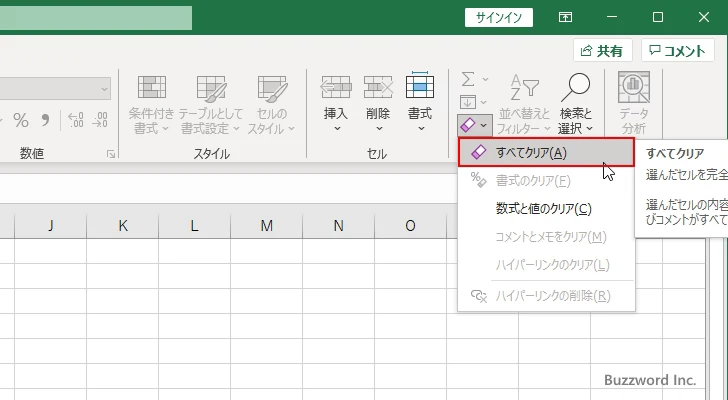This screenshot has width=728, height=400.
Task: Click the 削除 delete cells icon
Action: [x=378, y=87]
